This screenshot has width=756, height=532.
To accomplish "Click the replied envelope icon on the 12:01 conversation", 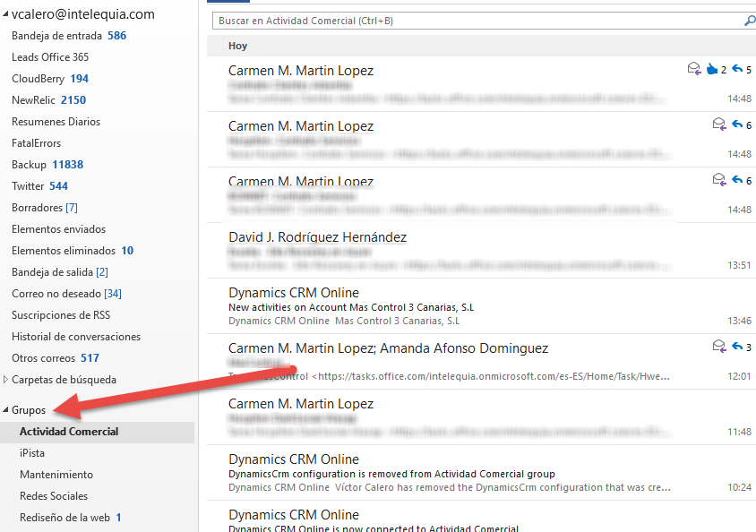I will [719, 347].
